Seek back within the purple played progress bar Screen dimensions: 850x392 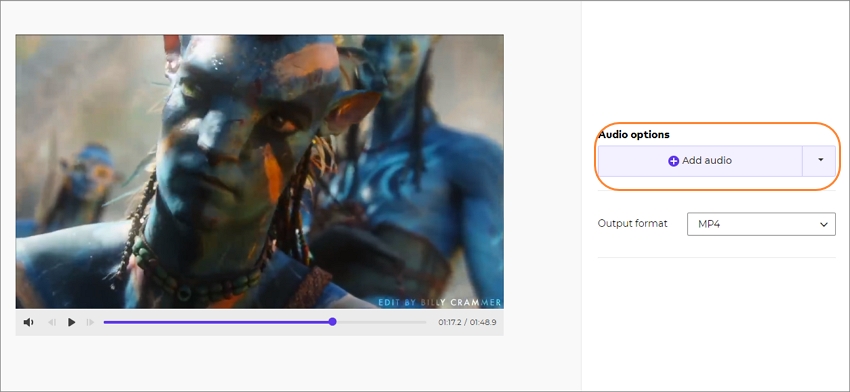tap(216, 322)
